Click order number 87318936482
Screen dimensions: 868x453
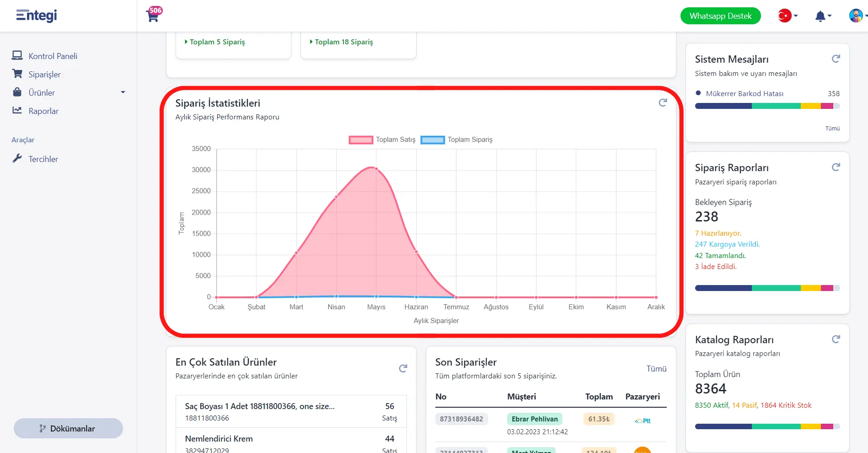pyautogui.click(x=461, y=419)
